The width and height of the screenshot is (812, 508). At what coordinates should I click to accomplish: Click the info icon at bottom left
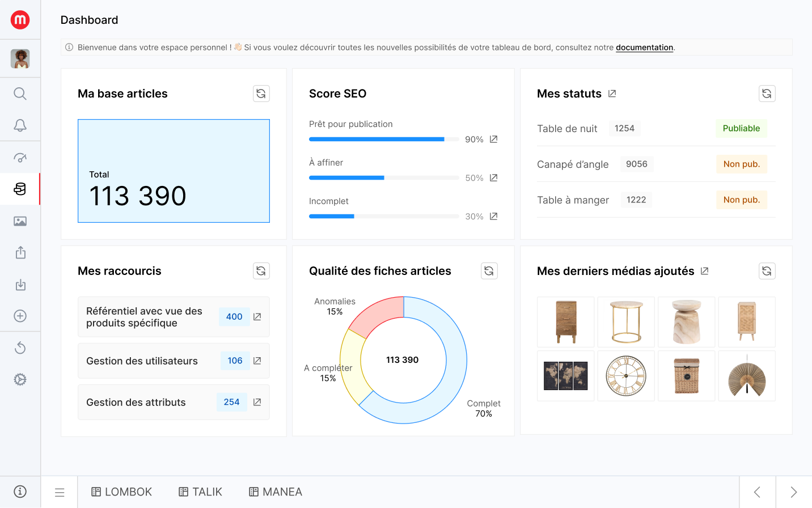click(x=20, y=492)
